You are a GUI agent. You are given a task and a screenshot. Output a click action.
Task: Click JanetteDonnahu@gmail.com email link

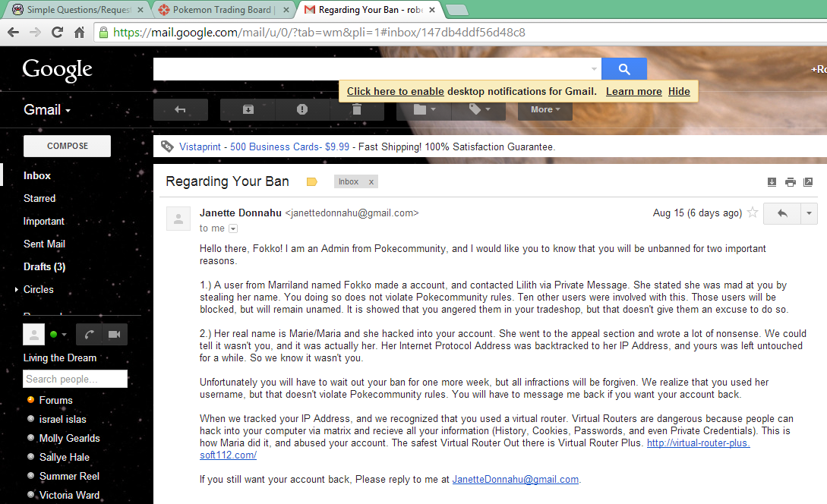516,479
